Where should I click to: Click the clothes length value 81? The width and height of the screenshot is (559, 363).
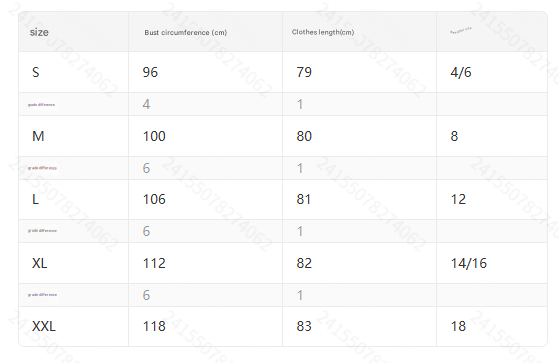(x=304, y=199)
